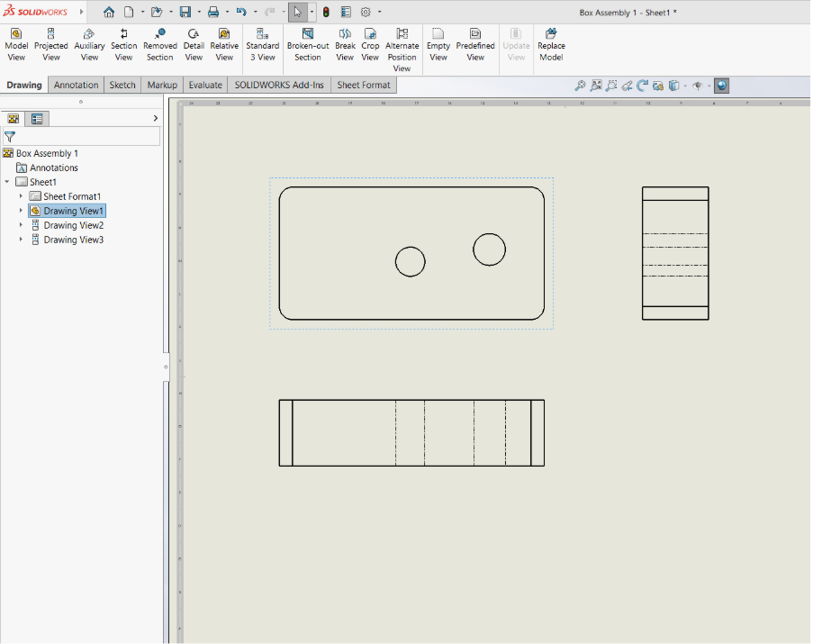Expand the Drawing View3 node
The height and width of the screenshot is (644, 813).
coord(21,240)
